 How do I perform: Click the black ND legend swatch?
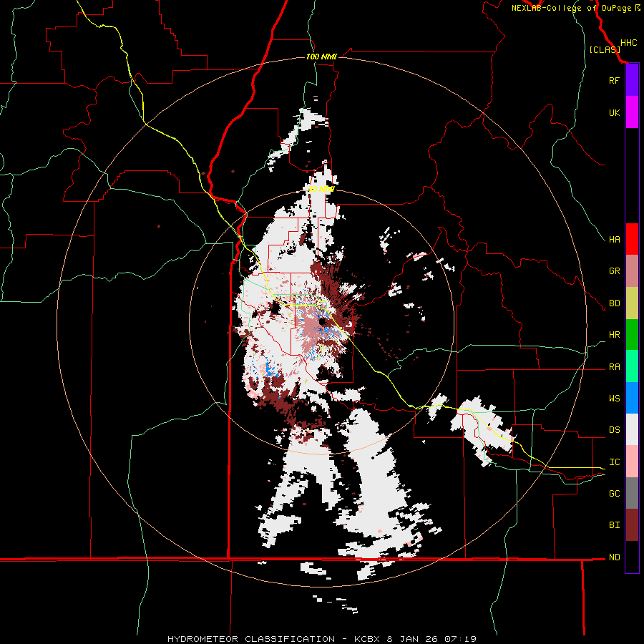tap(632, 557)
